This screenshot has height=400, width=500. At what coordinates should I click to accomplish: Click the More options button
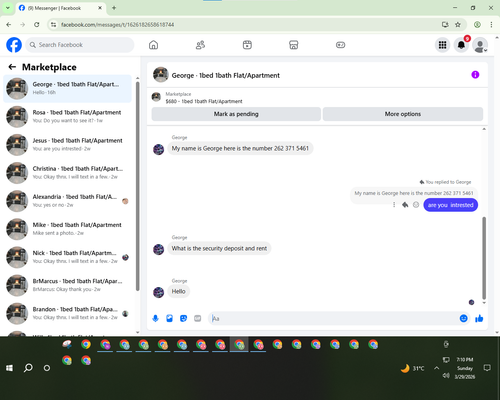[x=403, y=114]
